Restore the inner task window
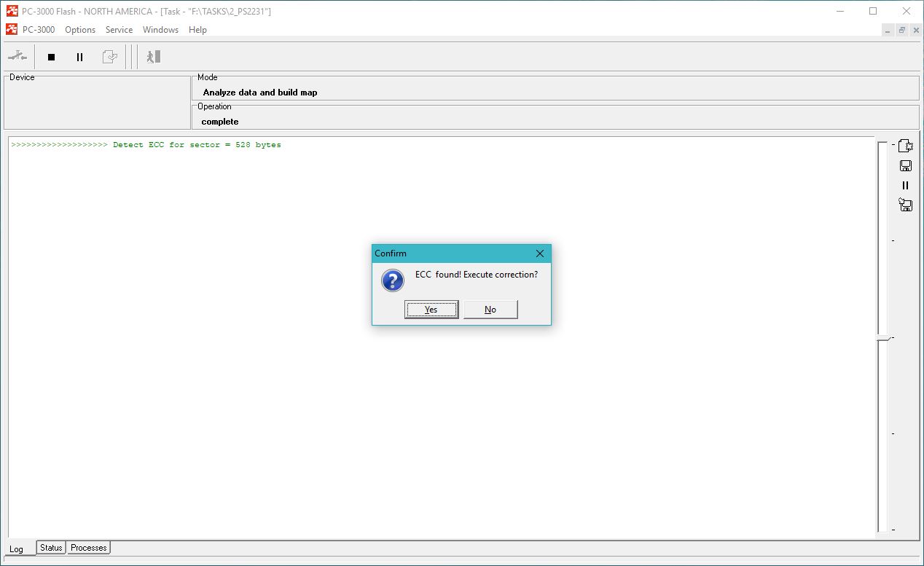The image size is (924, 566). point(902,30)
